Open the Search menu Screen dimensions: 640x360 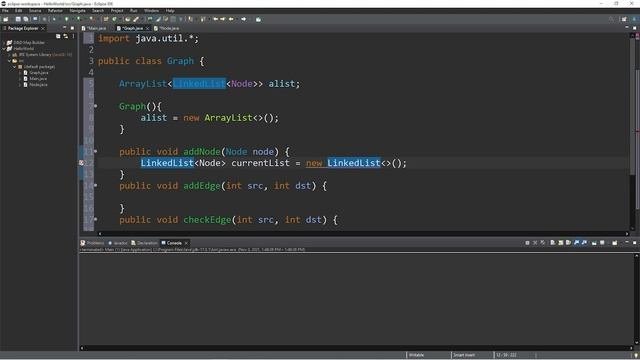click(98, 11)
